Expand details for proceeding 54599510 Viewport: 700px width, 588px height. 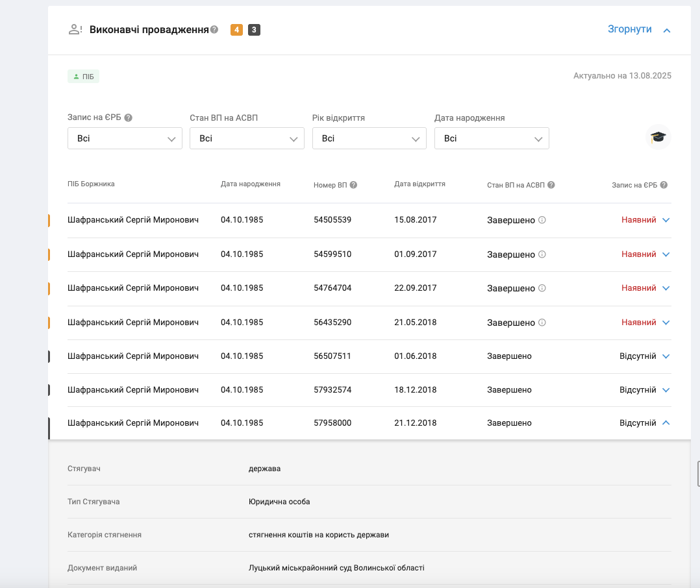pos(666,254)
